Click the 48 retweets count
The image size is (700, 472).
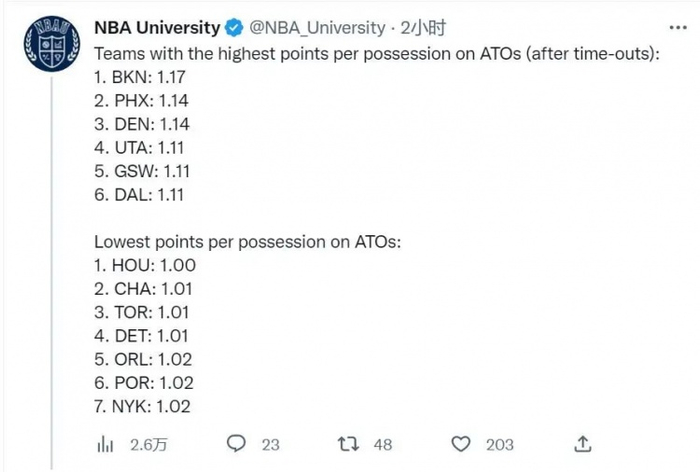pyautogui.click(x=383, y=444)
